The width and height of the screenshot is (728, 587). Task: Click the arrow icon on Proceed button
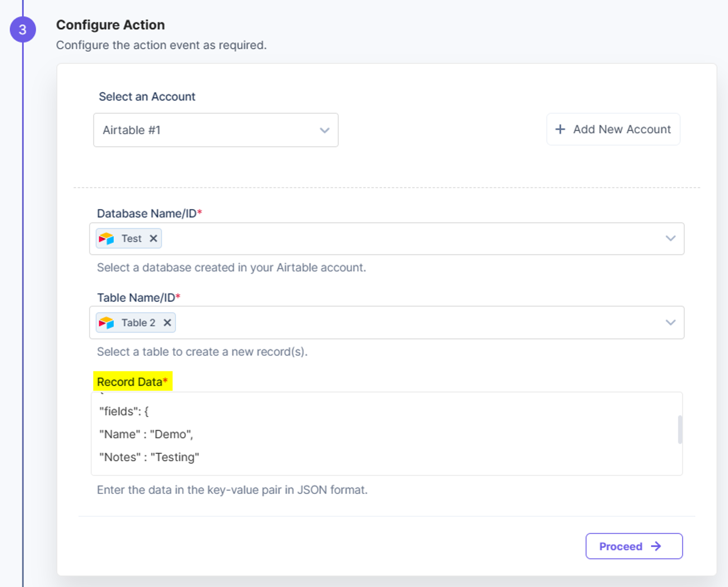(656, 546)
